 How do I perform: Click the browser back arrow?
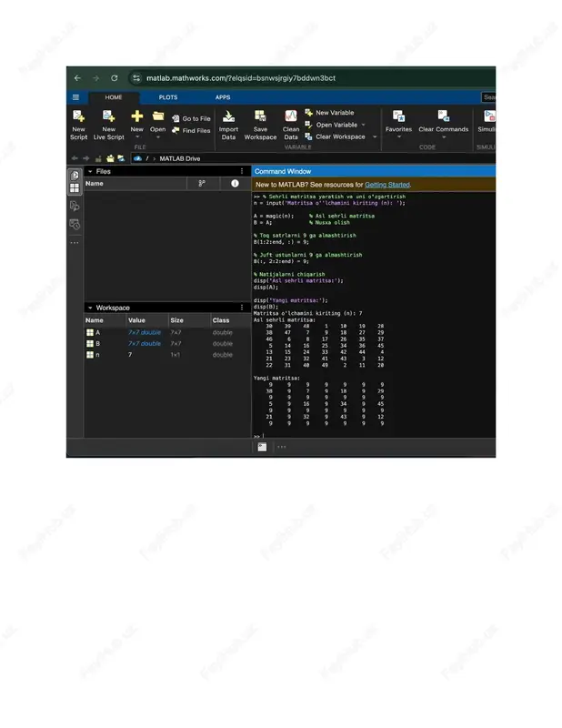(x=77, y=78)
